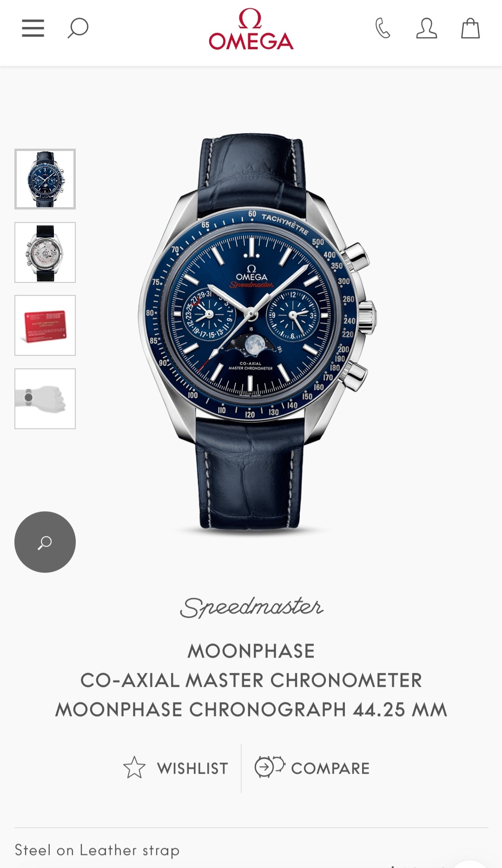The image size is (502, 868).
Task: Click the COMPARE text label
Action: 330,769
